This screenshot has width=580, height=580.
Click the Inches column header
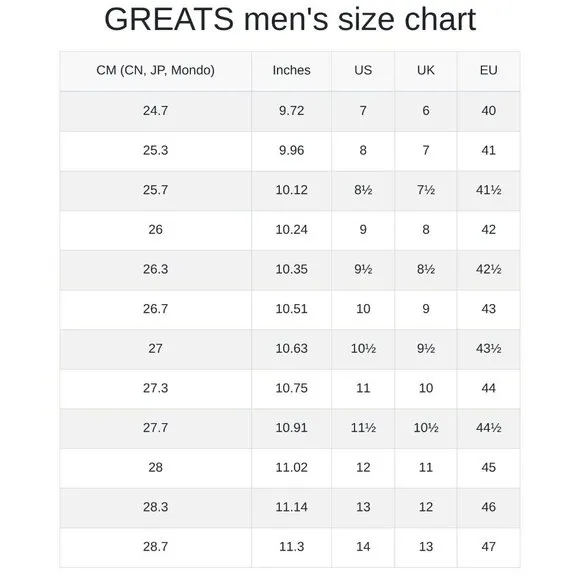click(291, 70)
